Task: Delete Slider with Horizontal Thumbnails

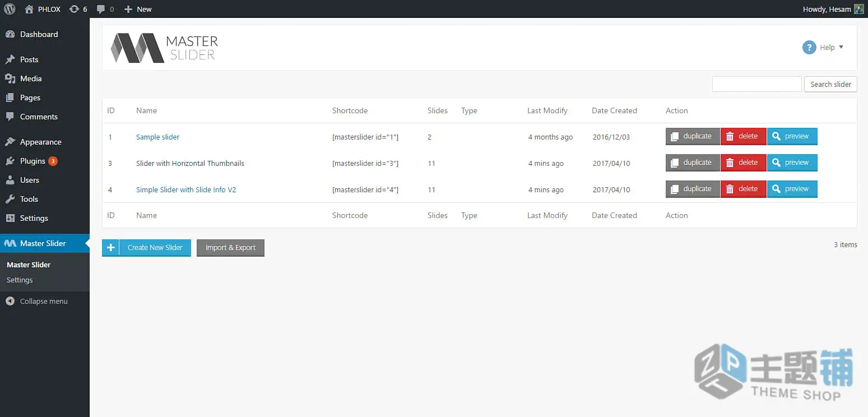Action: point(743,163)
